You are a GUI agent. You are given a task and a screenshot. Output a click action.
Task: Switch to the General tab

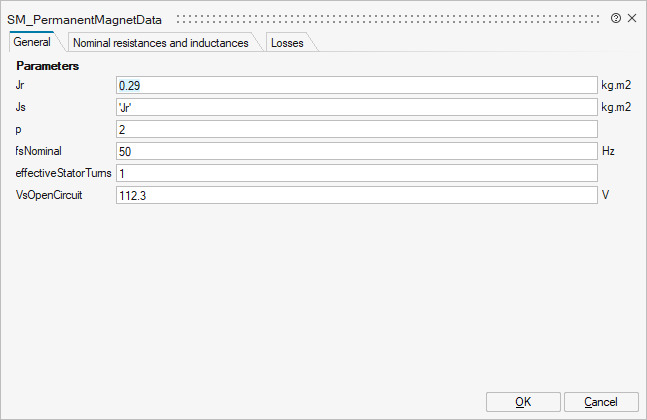pos(32,42)
